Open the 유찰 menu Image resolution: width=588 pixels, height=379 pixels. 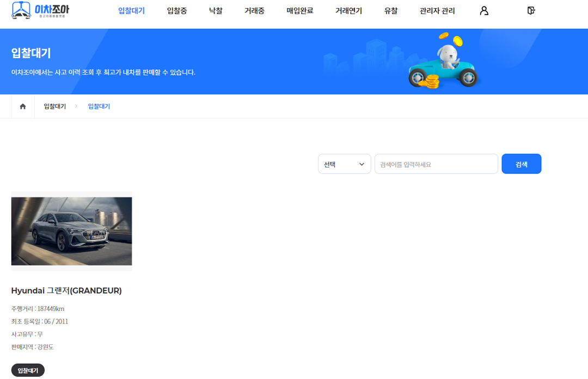tap(391, 11)
